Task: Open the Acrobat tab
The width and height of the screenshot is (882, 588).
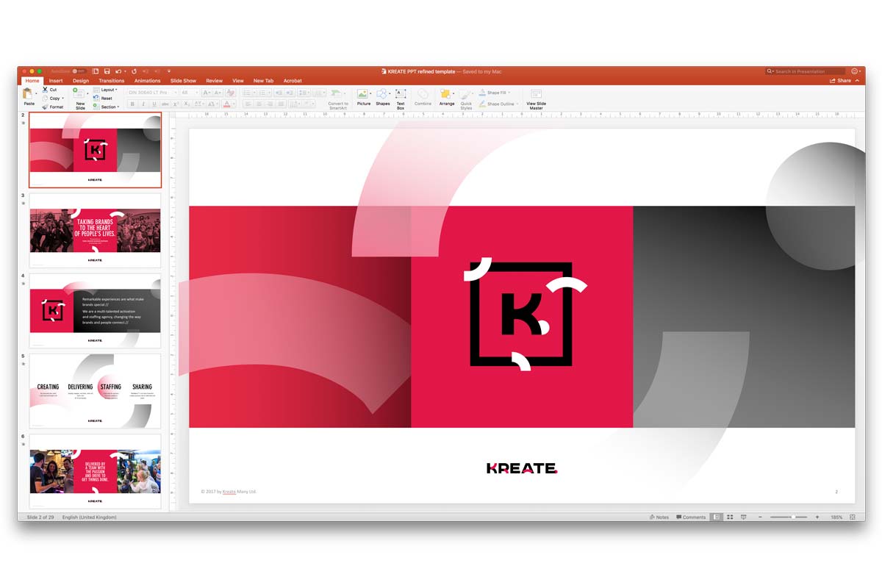Action: (x=293, y=81)
